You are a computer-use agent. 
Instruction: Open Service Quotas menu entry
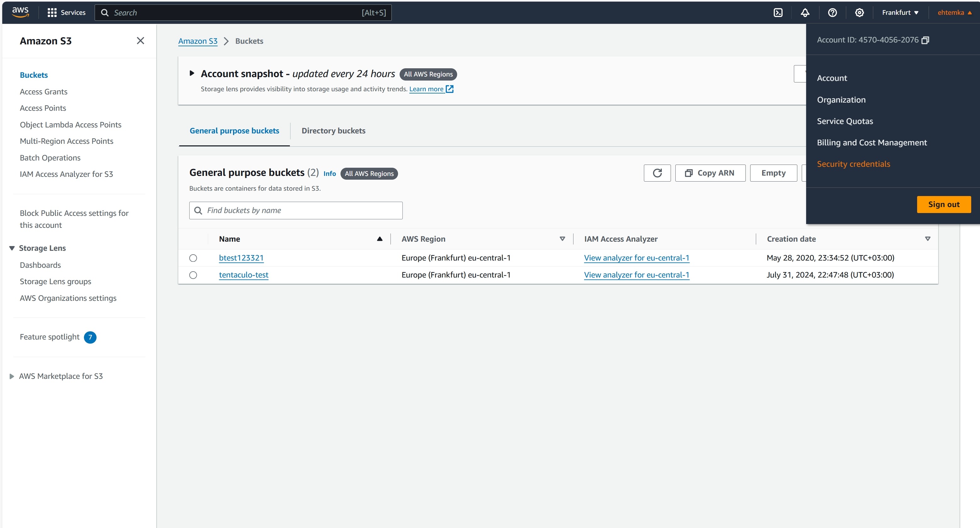(845, 121)
